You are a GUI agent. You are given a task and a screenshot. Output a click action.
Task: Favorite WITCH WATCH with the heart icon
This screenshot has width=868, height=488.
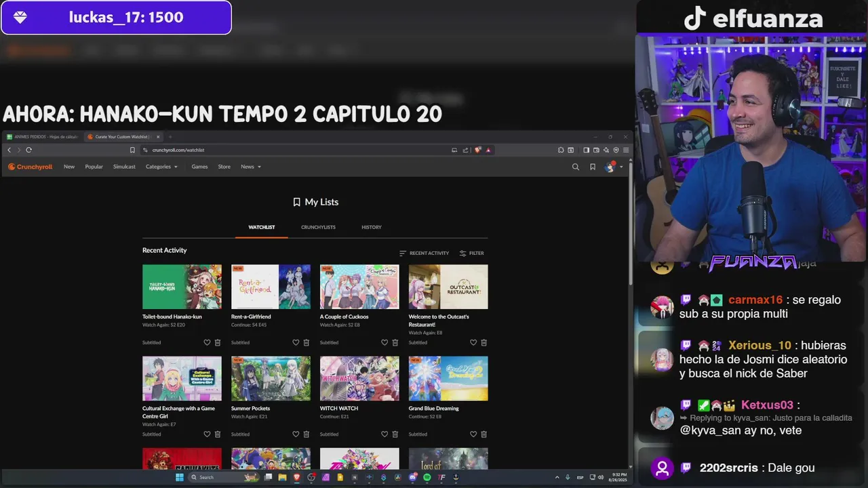pos(384,434)
